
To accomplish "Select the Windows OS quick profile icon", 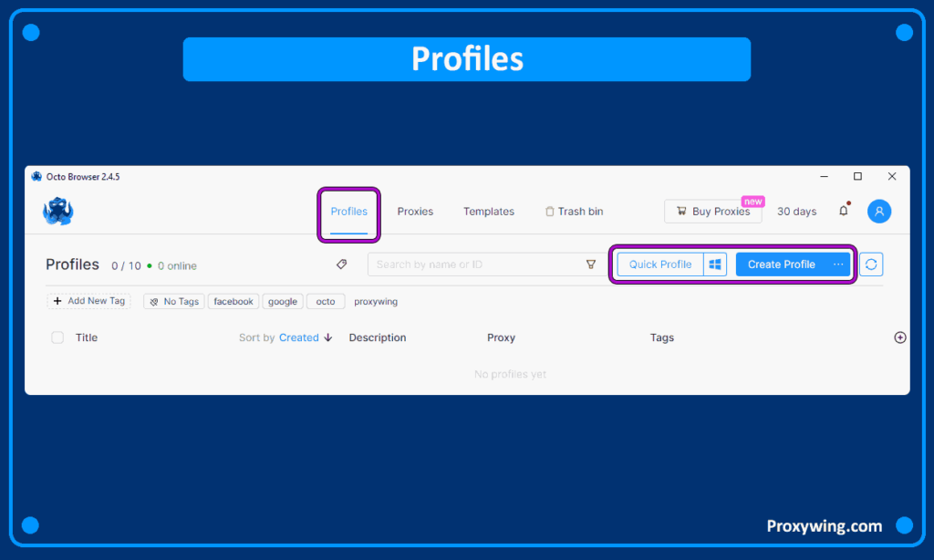I will point(716,264).
